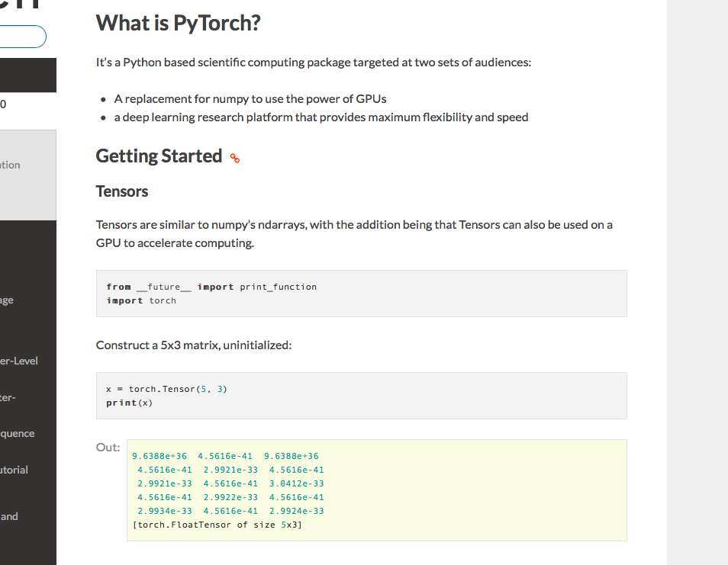
Task: Click the 'Out:' label
Action: pos(108,448)
